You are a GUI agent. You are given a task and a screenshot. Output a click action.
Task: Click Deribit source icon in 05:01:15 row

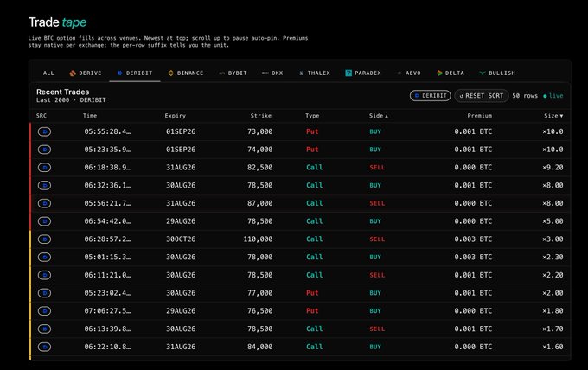[44, 257]
